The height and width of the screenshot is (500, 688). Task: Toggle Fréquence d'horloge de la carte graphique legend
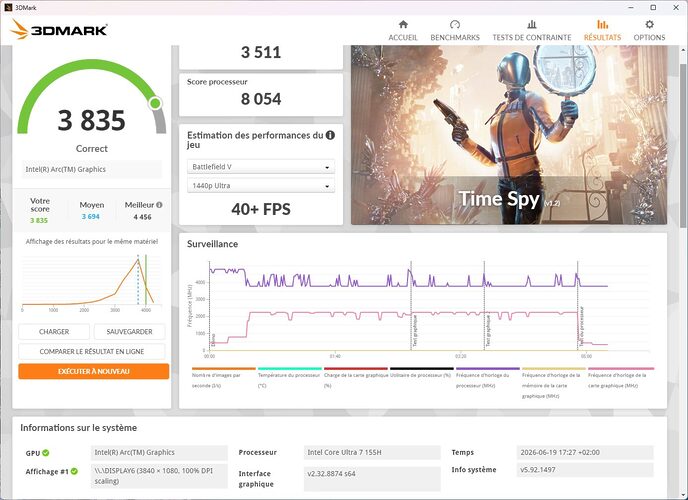tap(621, 378)
